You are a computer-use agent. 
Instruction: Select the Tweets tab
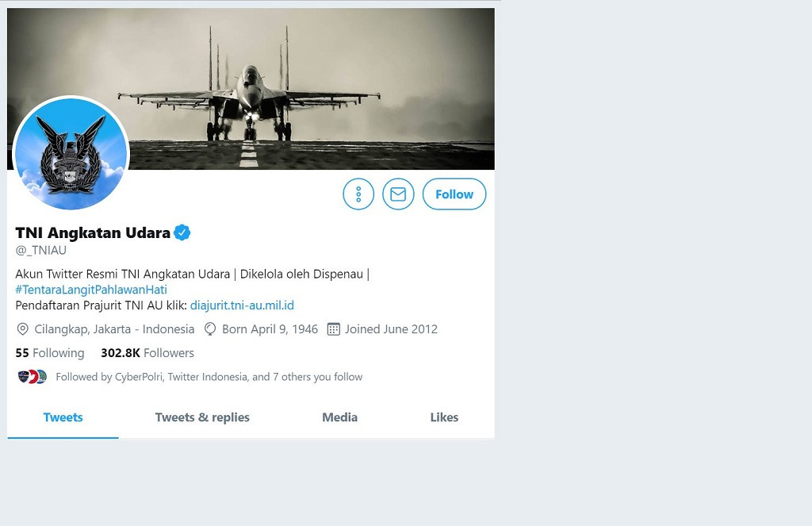coord(63,417)
